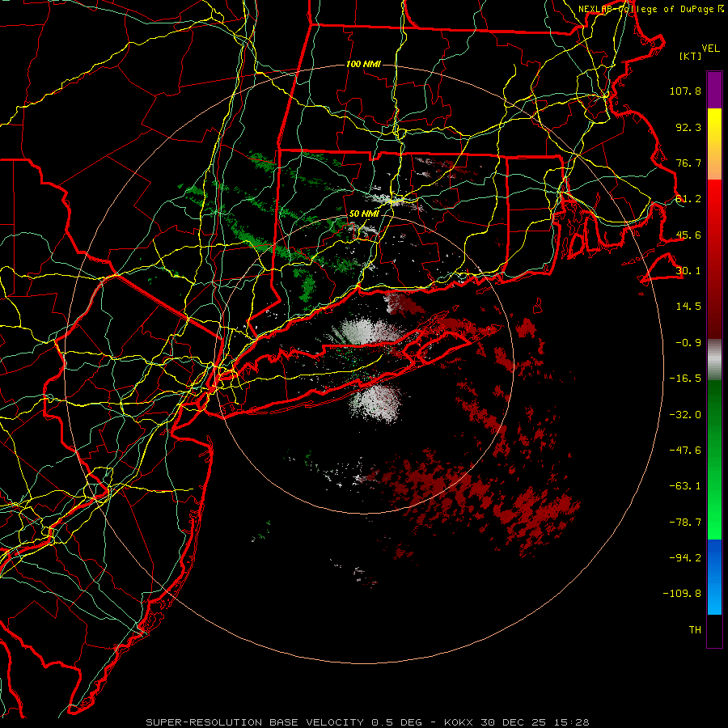Click the "TH" legend label
Viewport: 728px width, 728px height.
click(x=695, y=629)
